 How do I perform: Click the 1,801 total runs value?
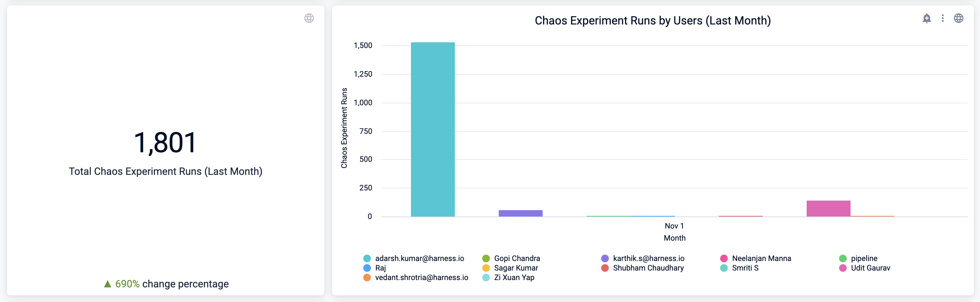point(165,143)
